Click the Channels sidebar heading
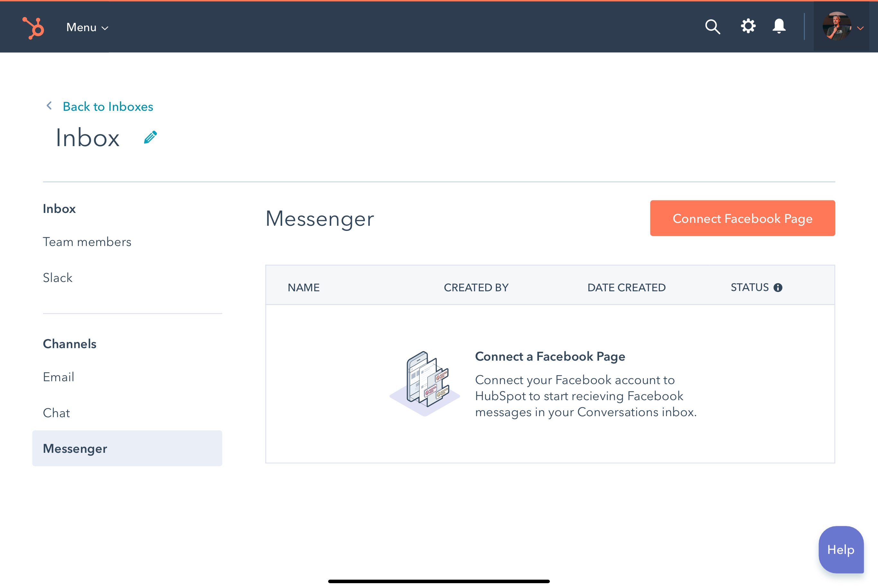This screenshot has width=878, height=588. click(x=69, y=344)
